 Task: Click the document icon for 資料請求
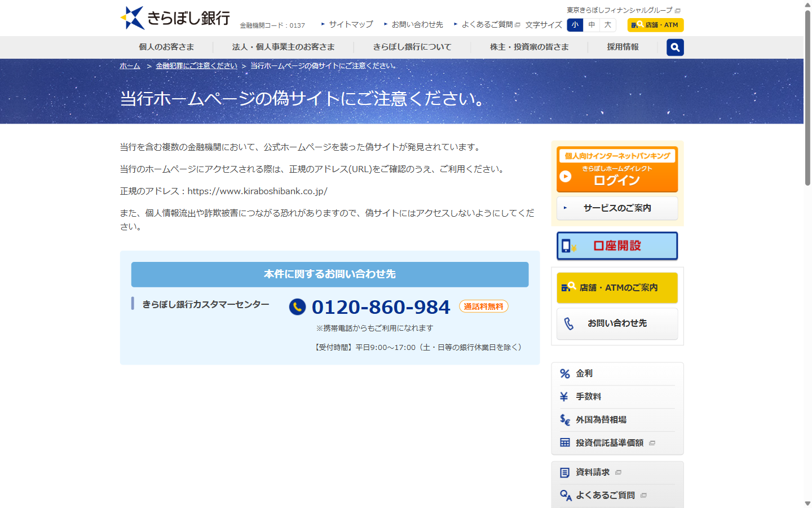[565, 472]
